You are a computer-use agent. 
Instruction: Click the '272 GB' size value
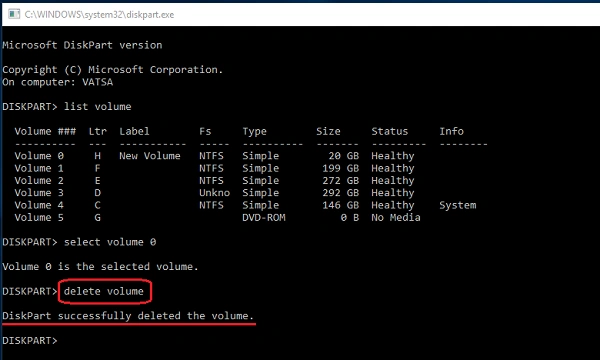click(341, 180)
